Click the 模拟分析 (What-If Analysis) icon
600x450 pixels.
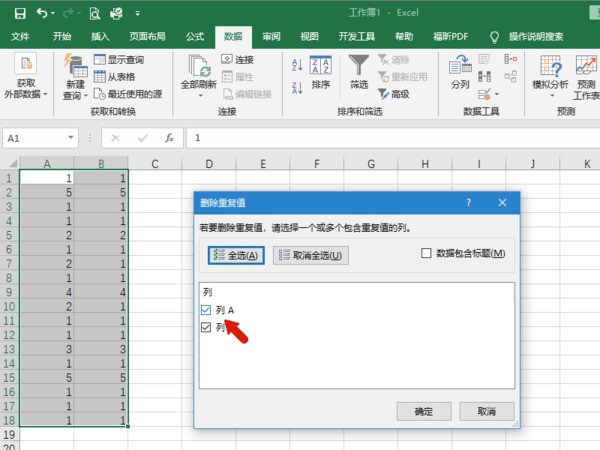click(x=549, y=66)
